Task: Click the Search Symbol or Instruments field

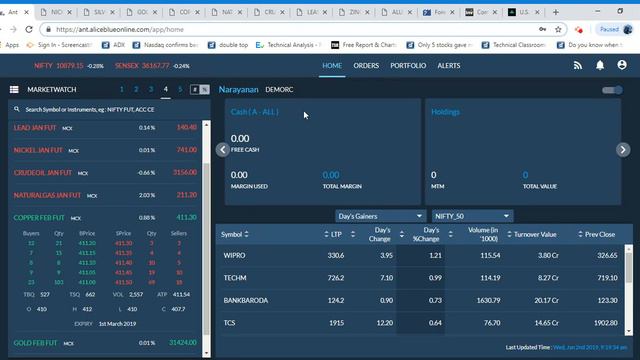Action: [109, 109]
